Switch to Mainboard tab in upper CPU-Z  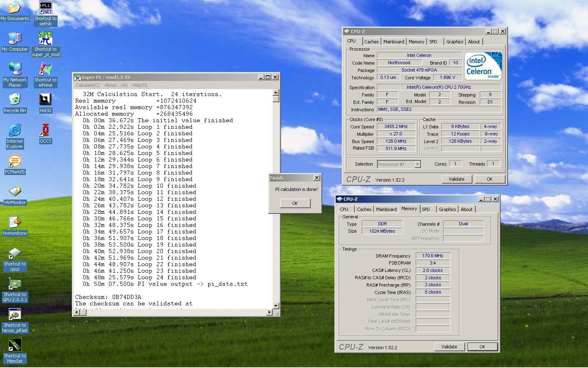pos(394,42)
